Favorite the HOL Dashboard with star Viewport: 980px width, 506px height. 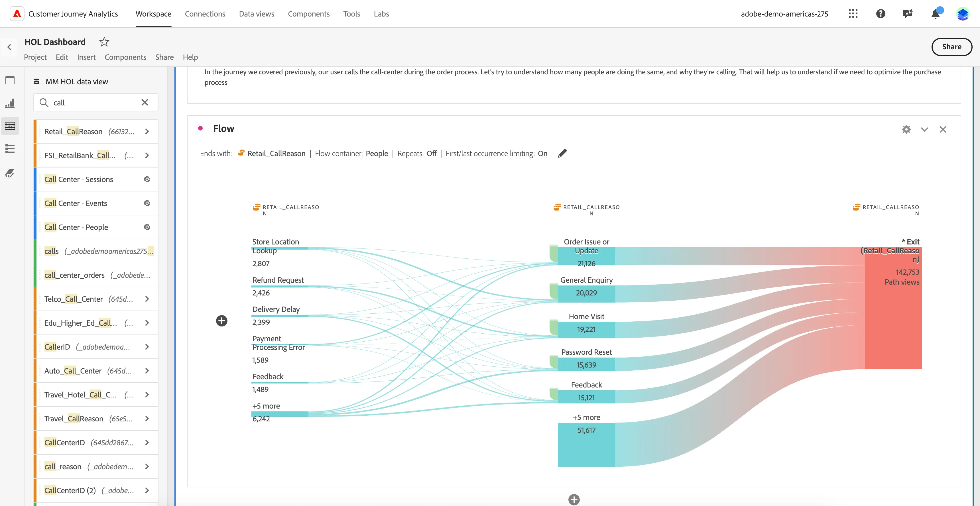(x=104, y=42)
